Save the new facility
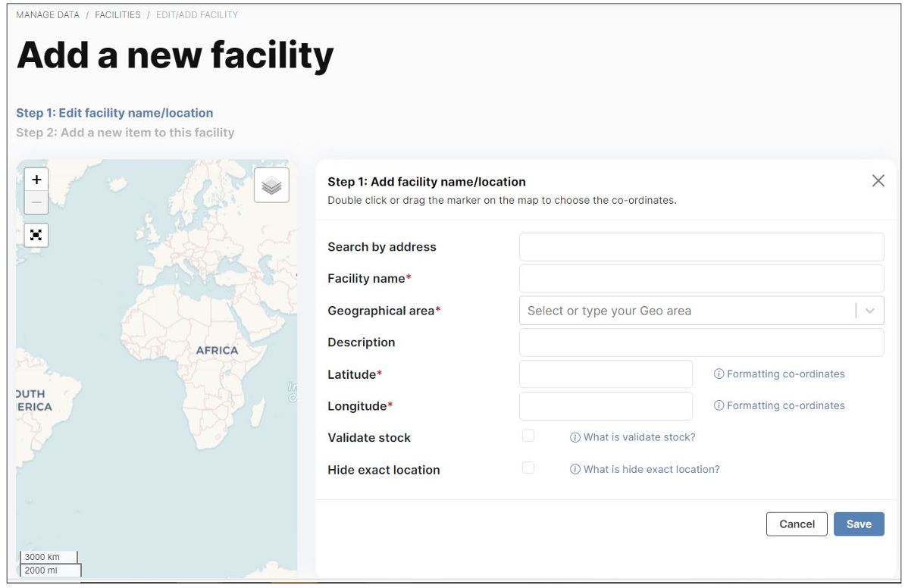905x588 pixels. tap(859, 524)
